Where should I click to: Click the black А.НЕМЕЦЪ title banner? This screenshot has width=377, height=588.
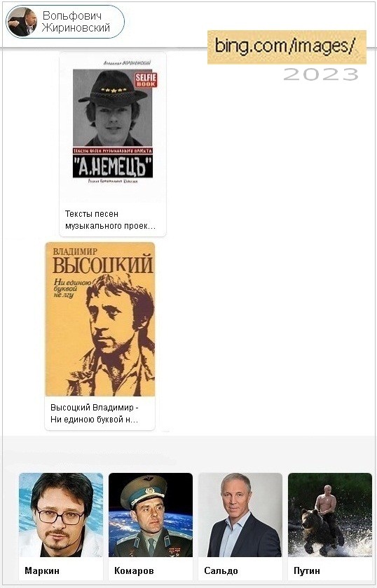[x=113, y=166]
